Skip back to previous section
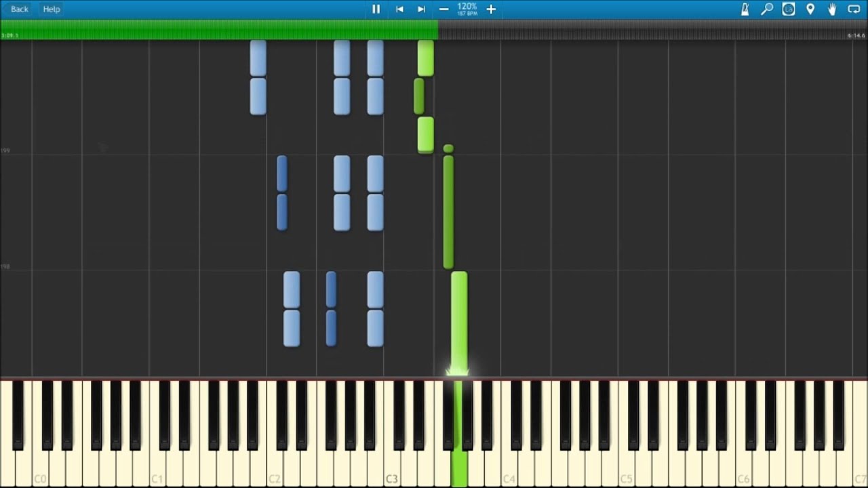 pyautogui.click(x=399, y=9)
